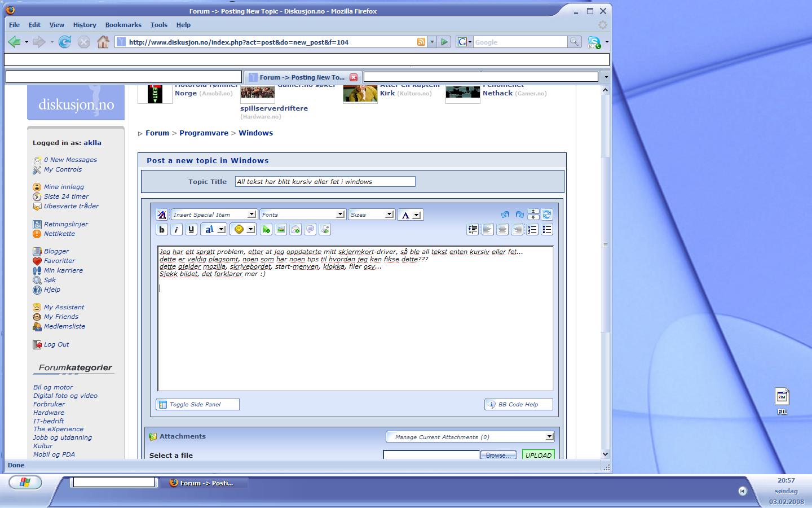Click the switch editor mode icon
812x508 pixels.
[547, 214]
